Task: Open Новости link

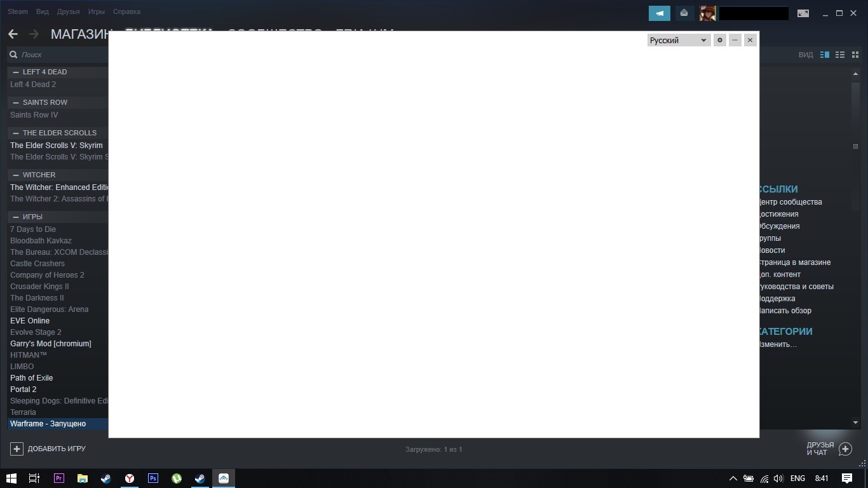Action: tap(772, 250)
